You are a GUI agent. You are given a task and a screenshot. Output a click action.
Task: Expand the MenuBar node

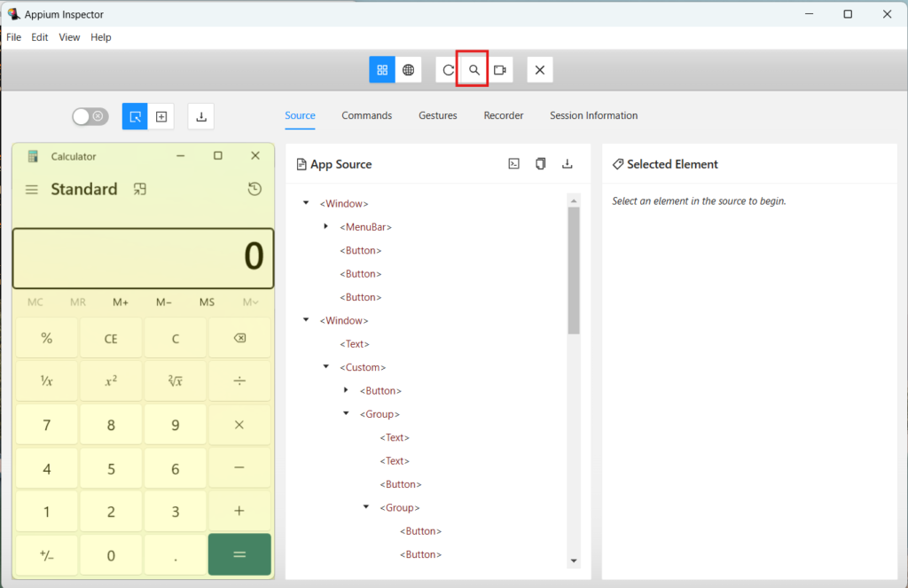(326, 226)
